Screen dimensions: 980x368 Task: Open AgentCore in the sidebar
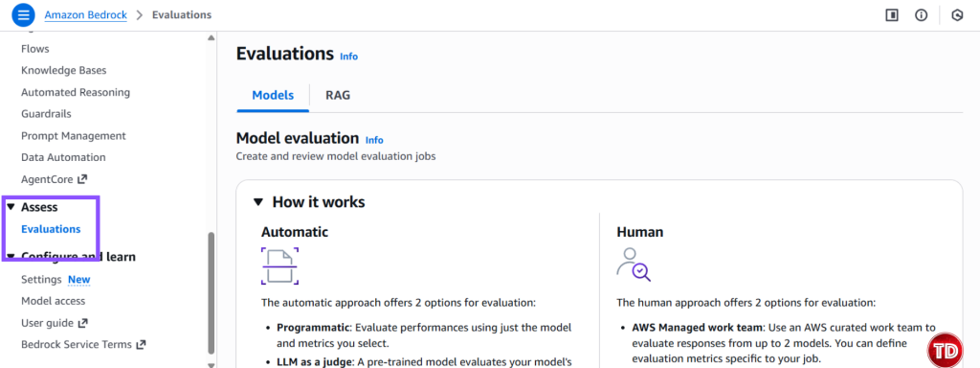pyautogui.click(x=48, y=179)
